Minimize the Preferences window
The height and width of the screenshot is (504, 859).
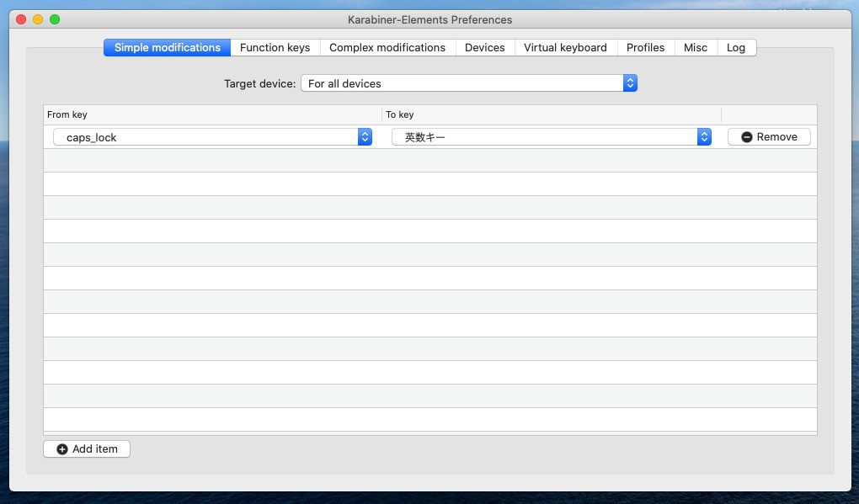coord(38,19)
